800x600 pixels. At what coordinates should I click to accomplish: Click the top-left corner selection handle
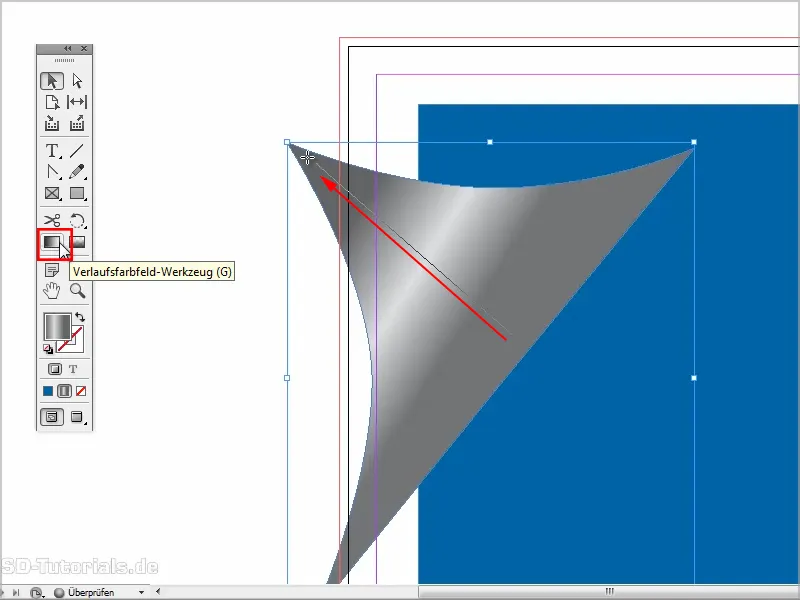(287, 142)
